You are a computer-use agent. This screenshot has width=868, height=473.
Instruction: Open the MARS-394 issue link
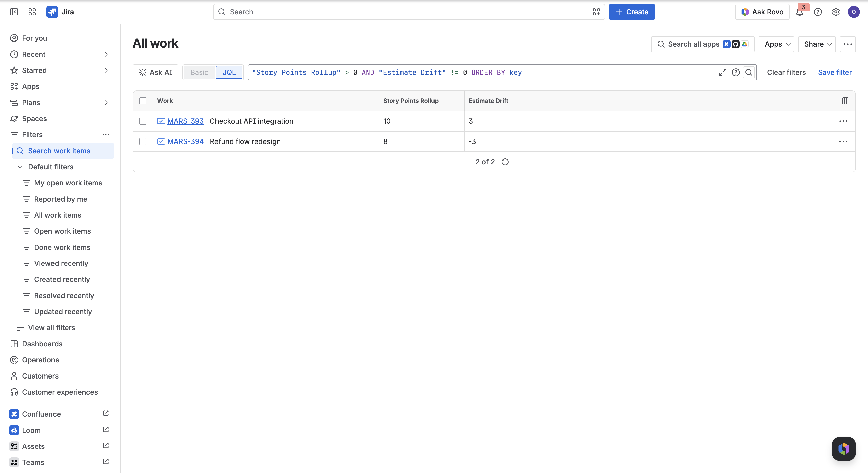point(185,141)
